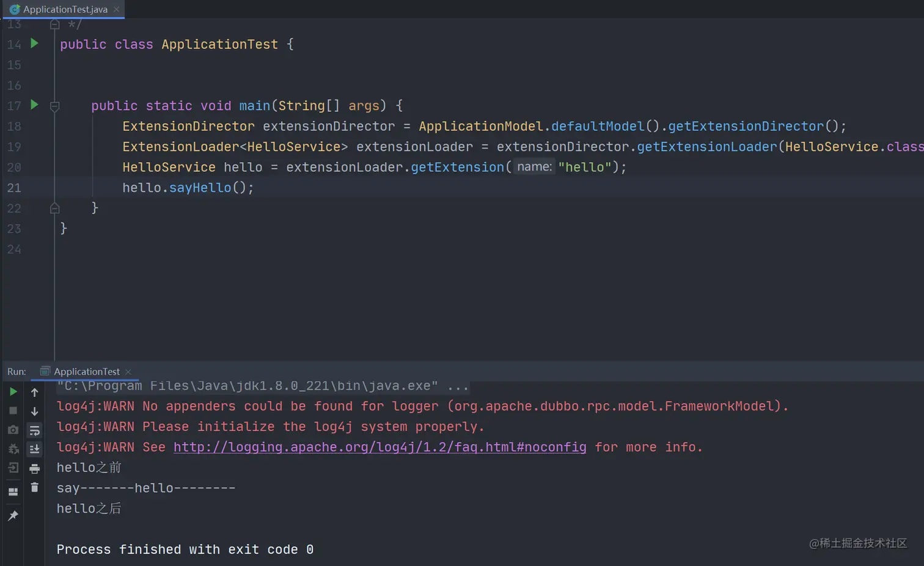
Task: Pin the Run tab with pin icon
Action: (13, 515)
